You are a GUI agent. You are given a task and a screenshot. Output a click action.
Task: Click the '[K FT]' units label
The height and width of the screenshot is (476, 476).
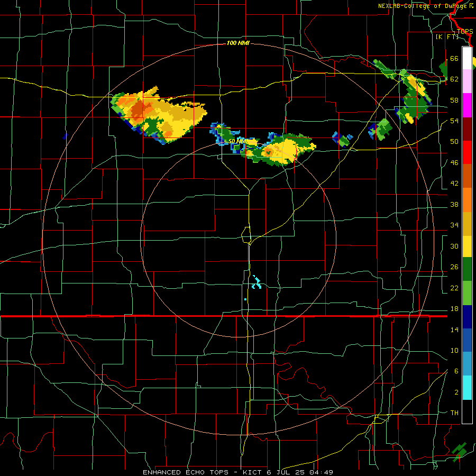click(x=447, y=36)
